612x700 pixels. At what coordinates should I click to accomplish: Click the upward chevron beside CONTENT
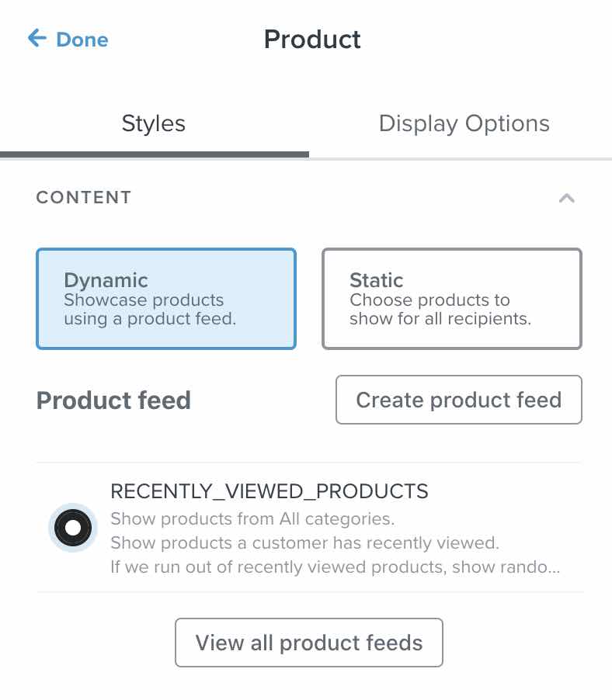pyautogui.click(x=567, y=198)
